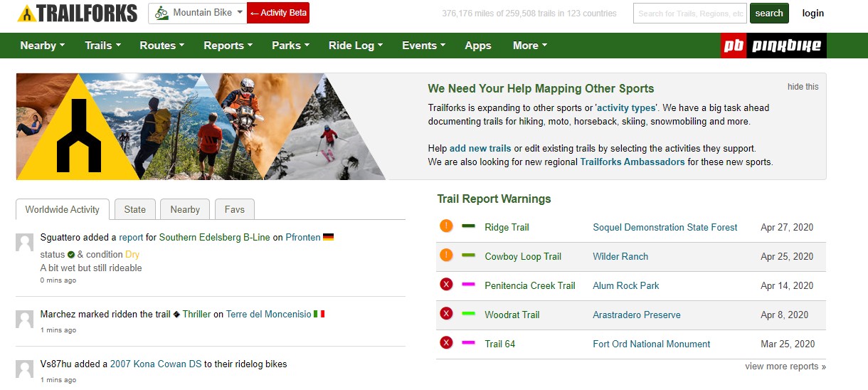Open the Wilder Ranch link

click(x=620, y=257)
